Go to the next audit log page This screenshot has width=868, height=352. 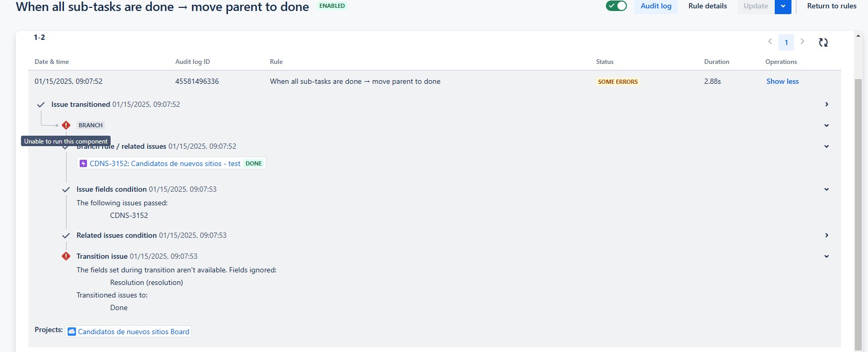point(802,42)
